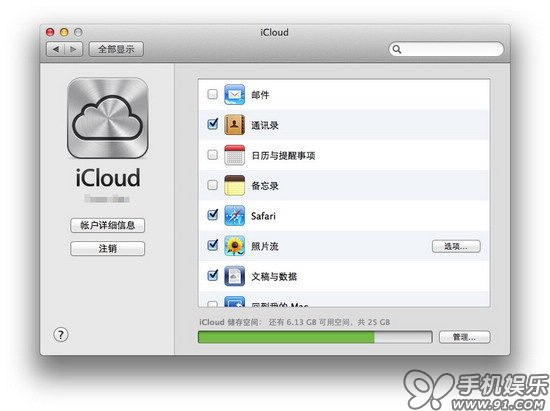Click the magnifier icon in search field
Image resolution: width=550 pixels, height=411 pixels.
pos(397,49)
